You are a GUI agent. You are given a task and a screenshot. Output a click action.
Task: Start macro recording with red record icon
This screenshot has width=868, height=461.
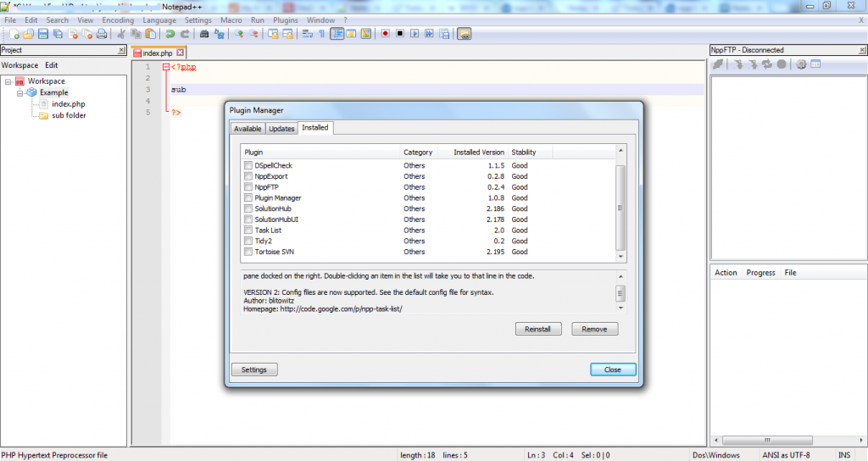[386, 34]
